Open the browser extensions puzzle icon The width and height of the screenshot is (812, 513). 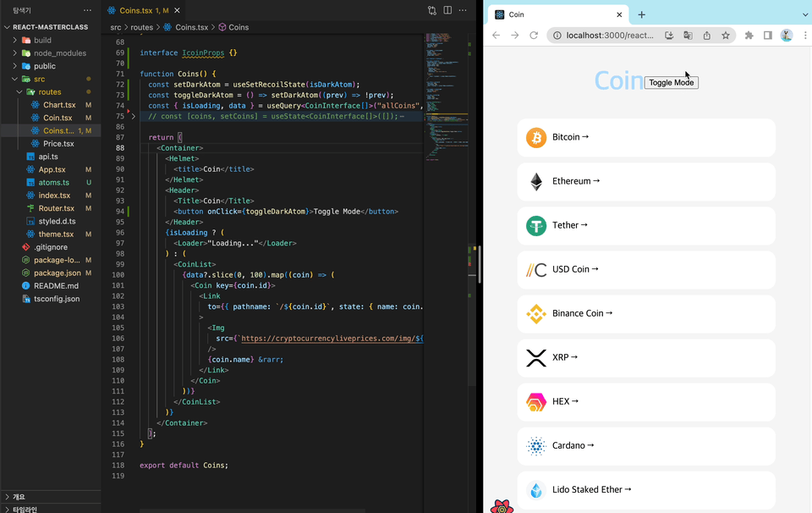749,36
